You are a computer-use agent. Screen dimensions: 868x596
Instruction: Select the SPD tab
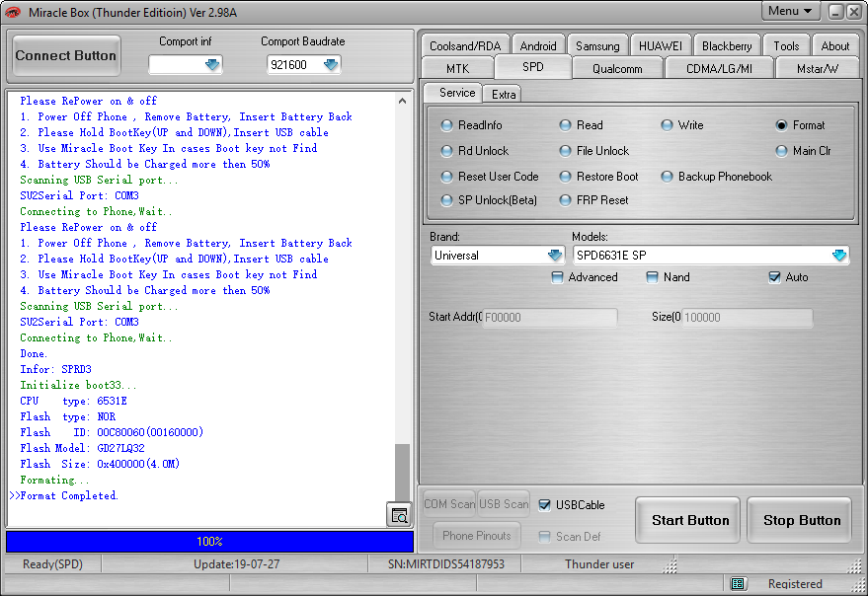(x=533, y=67)
